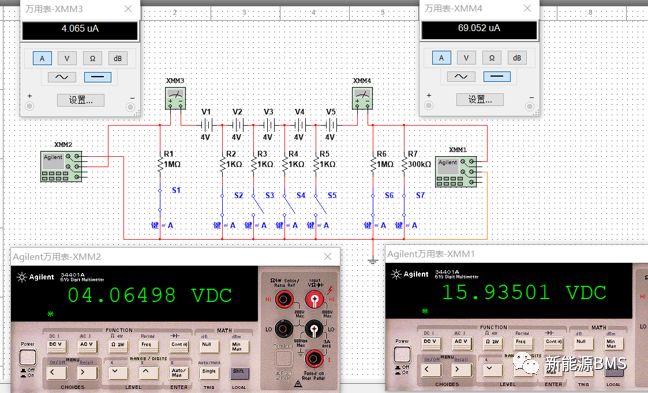The height and width of the screenshot is (393, 648).
Task: Click the V1 4V battery symbol
Action: pos(206,125)
